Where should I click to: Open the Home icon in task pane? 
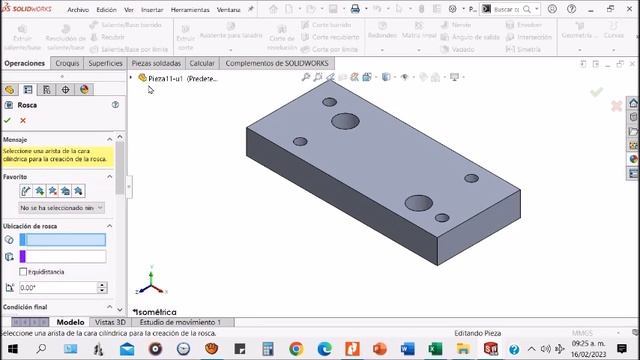pos(633,103)
